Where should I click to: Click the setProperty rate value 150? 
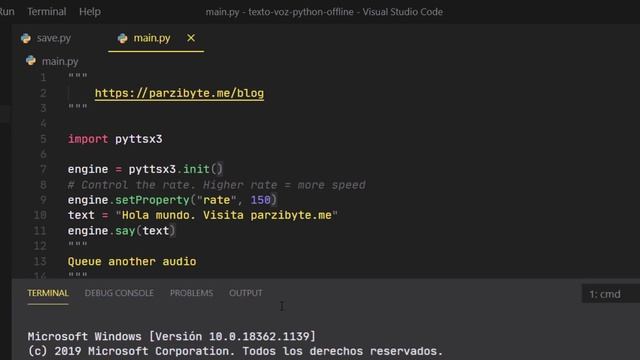click(x=260, y=200)
